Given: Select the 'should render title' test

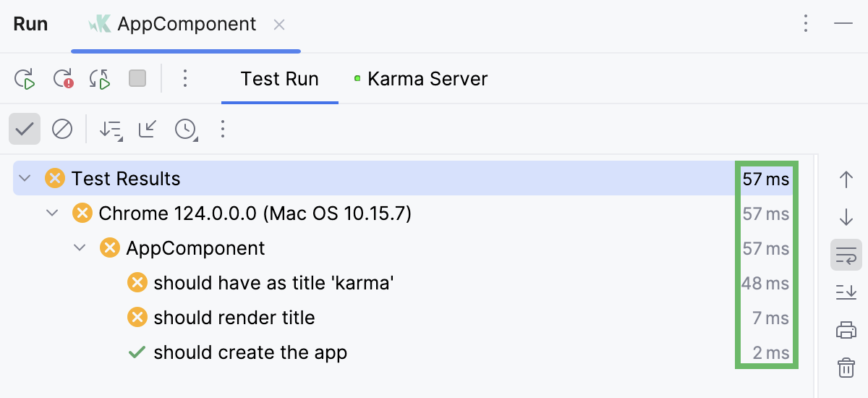Looking at the screenshot, I should pyautogui.click(x=234, y=318).
